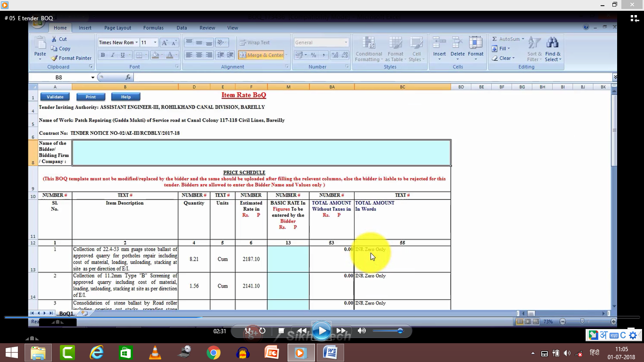Open Google Chrome from the taskbar
Screen dimensions: 644x362
coord(213,352)
